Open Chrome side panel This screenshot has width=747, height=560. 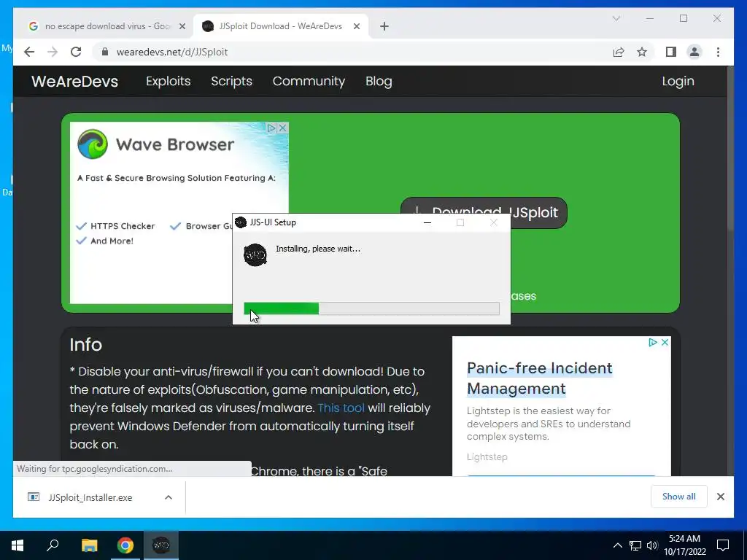[x=671, y=52]
